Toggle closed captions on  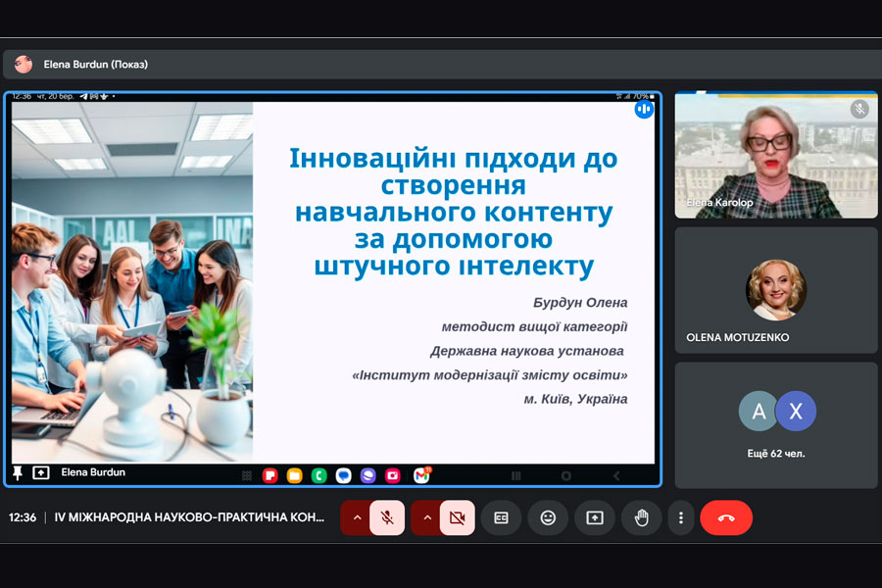(x=501, y=517)
